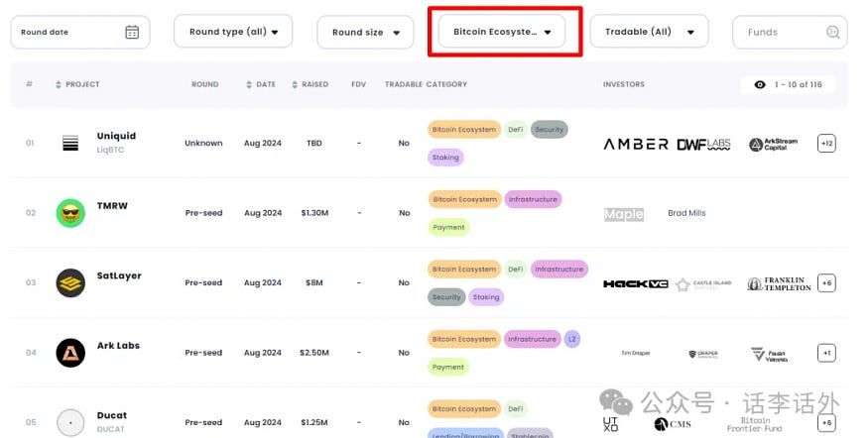This screenshot has height=438, width=868.
Task: Click the Draper Associates investor logo
Action: [x=703, y=354]
